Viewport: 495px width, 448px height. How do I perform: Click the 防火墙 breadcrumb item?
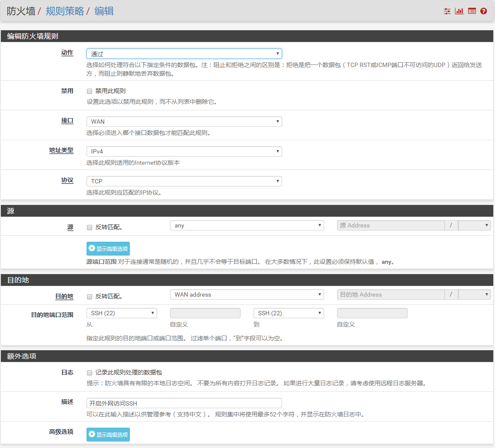pos(21,11)
